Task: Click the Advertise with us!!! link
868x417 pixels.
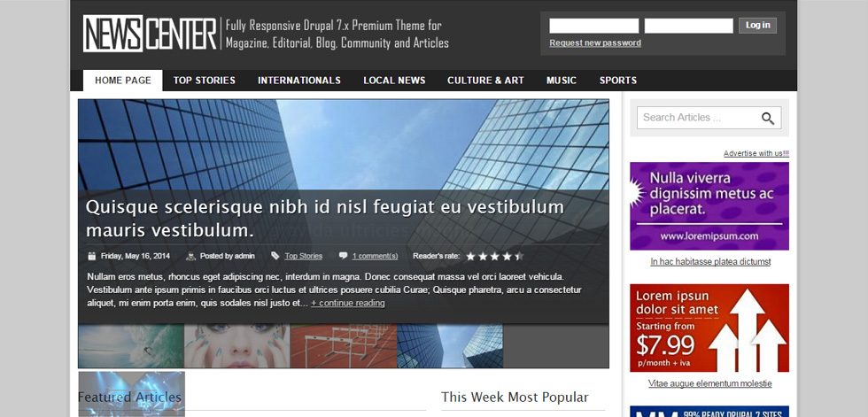Action: 756,153
